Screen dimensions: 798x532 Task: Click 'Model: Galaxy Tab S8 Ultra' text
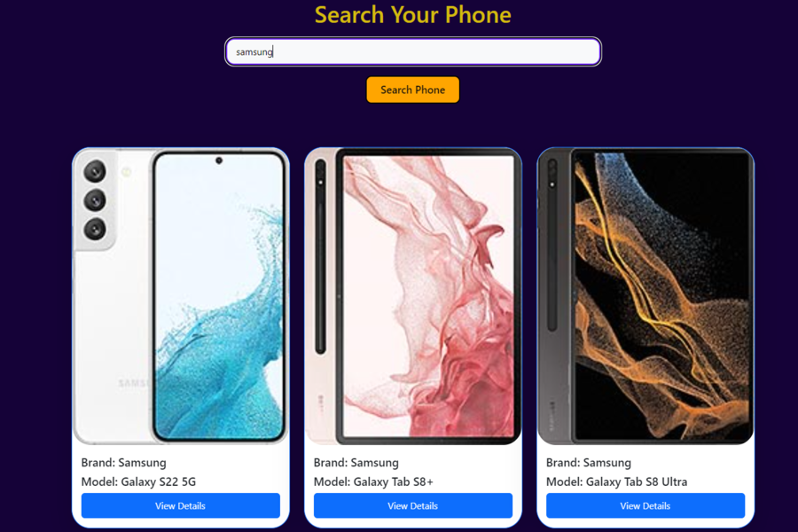click(616, 481)
